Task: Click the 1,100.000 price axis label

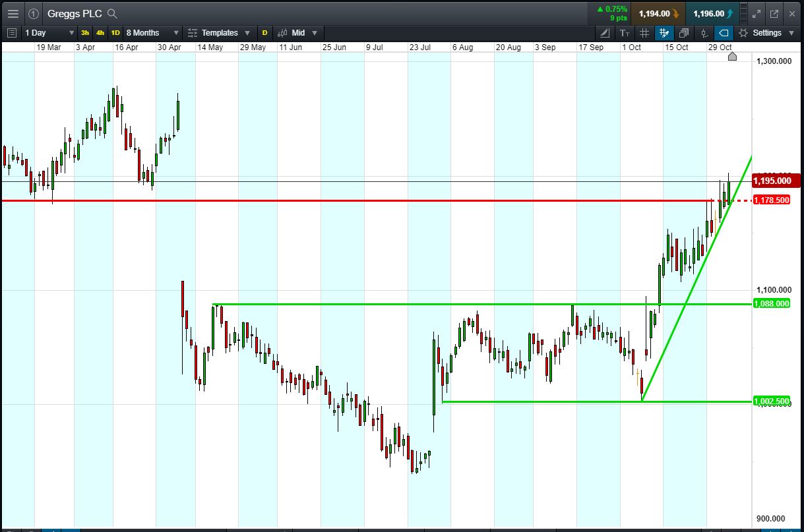Action: tap(774, 290)
